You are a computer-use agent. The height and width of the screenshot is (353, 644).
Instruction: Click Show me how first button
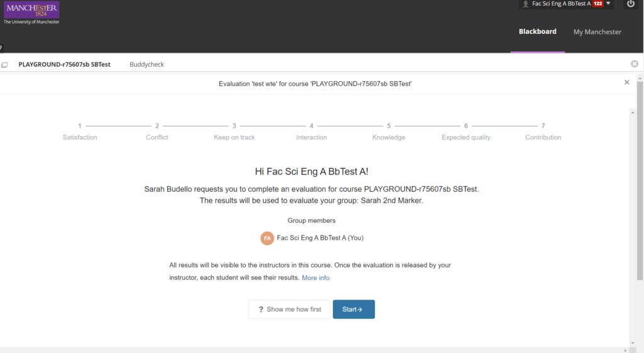[x=289, y=309]
